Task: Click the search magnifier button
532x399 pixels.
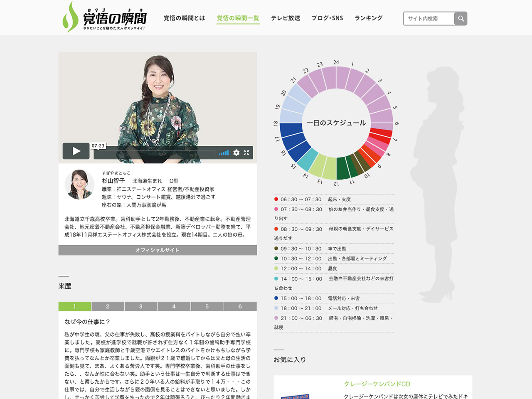Action: (x=461, y=18)
